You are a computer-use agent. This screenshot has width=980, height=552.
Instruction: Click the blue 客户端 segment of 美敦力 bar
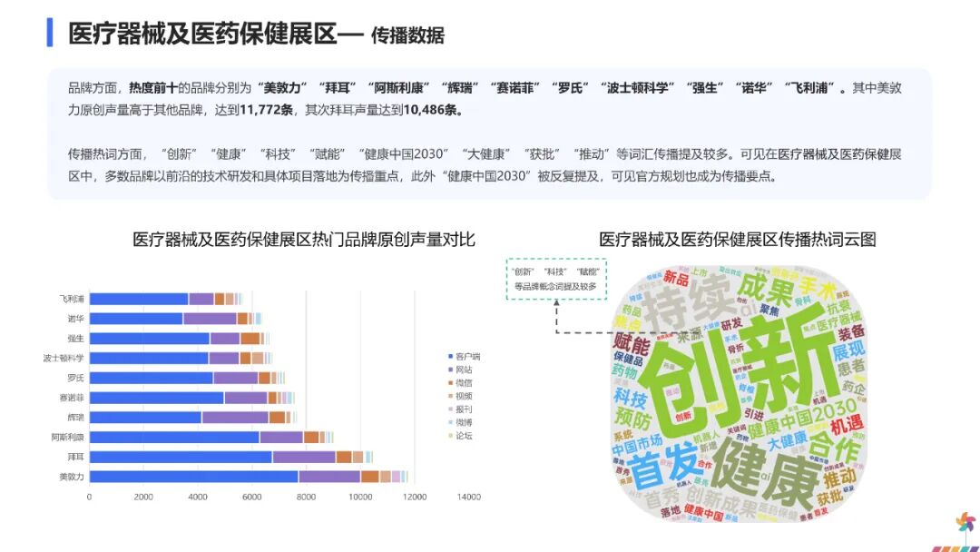[194, 477]
